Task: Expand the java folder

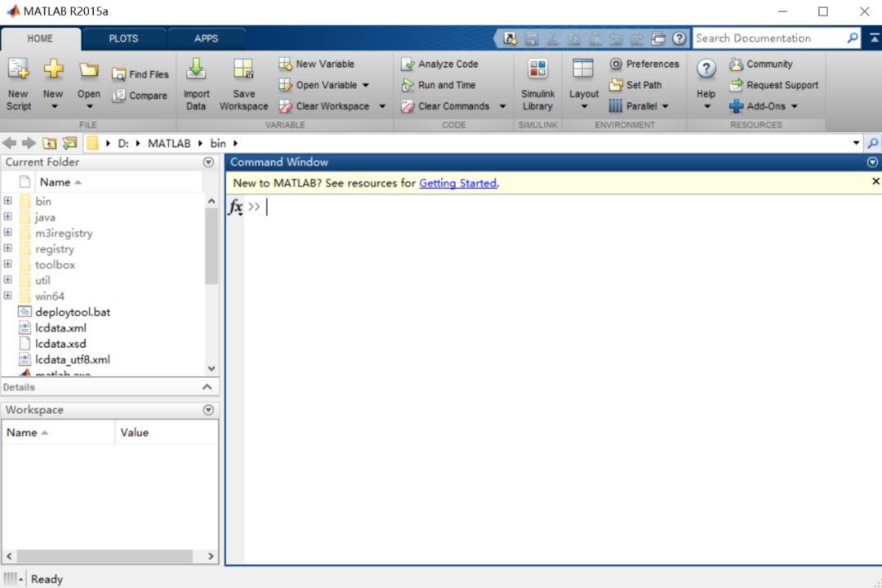Action: 8,216
